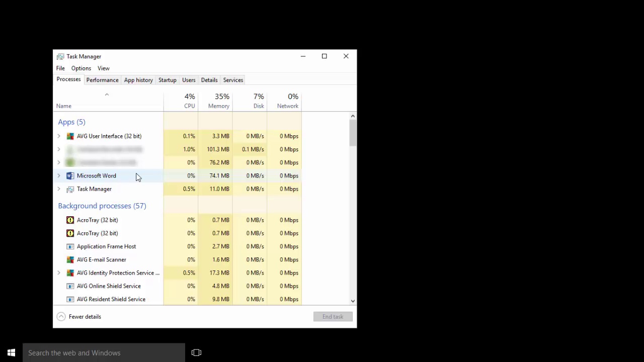The width and height of the screenshot is (644, 362).
Task: Expand the blurred app with 76.2 MB memory
Action: pos(59,162)
